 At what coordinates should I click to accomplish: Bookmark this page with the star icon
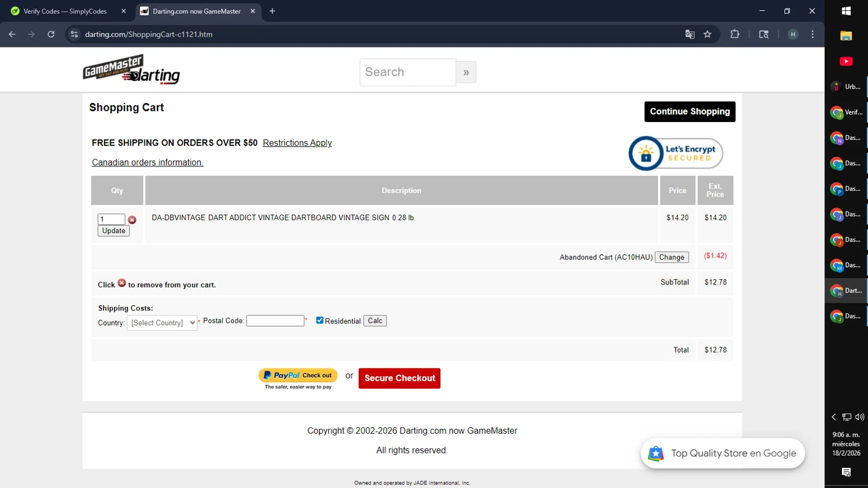pos(707,34)
